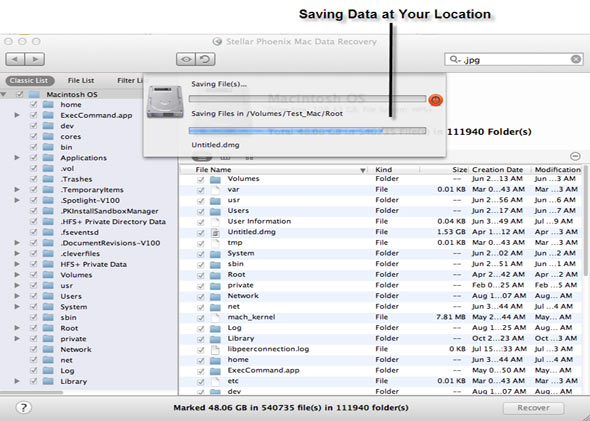
Task: Select the Log folder row in file list
Action: click(x=381, y=328)
